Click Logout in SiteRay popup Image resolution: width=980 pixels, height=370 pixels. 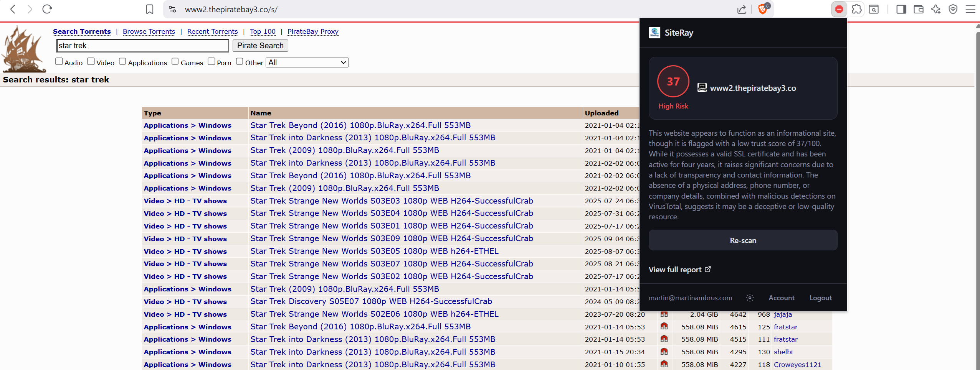point(820,298)
